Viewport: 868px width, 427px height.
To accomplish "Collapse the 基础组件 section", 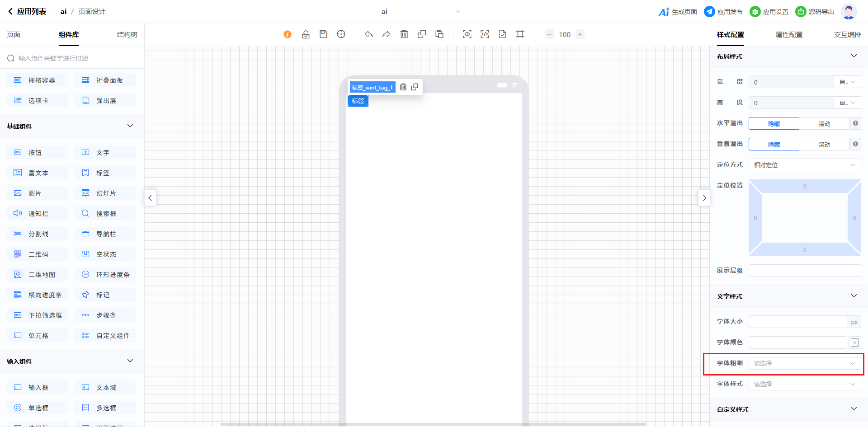I will click(130, 126).
